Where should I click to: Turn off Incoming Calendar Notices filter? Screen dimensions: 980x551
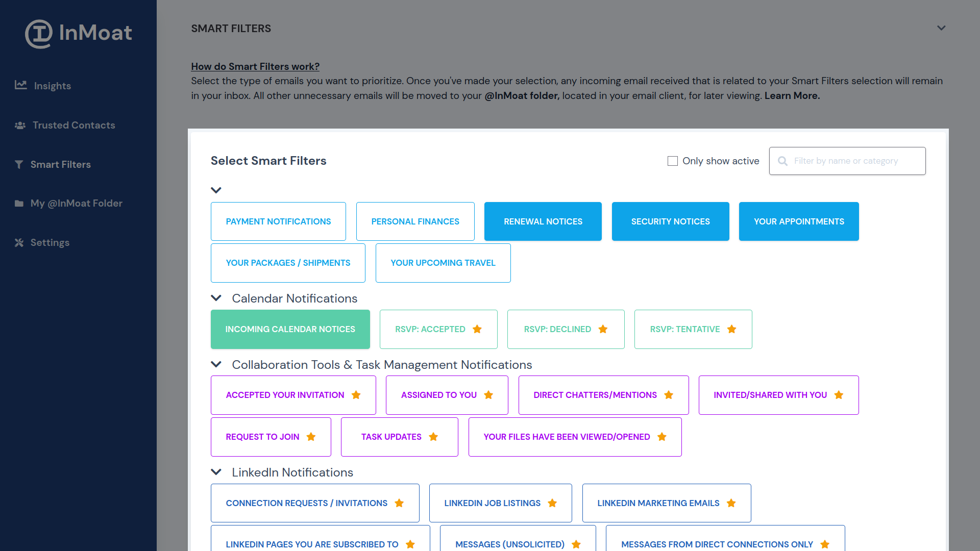290,329
